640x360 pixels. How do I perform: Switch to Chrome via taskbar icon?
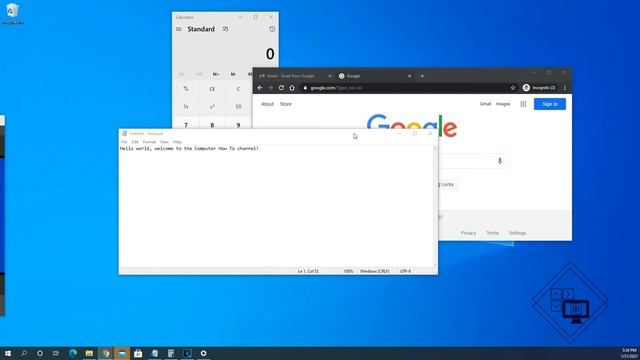(106, 353)
